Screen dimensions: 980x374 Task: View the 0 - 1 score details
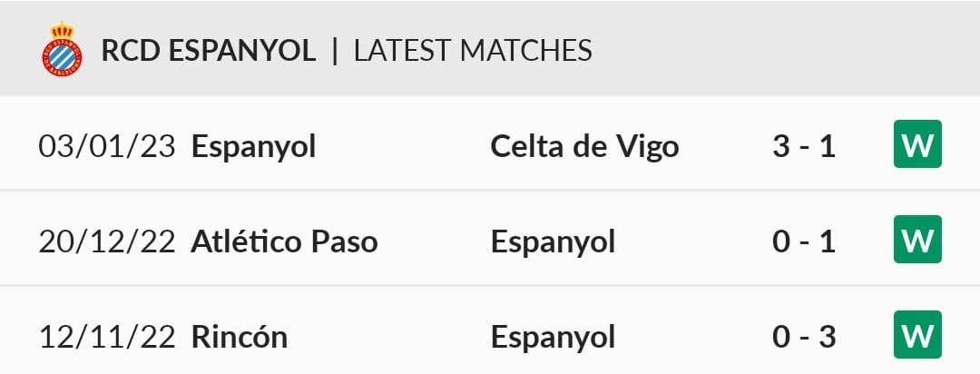tap(804, 242)
